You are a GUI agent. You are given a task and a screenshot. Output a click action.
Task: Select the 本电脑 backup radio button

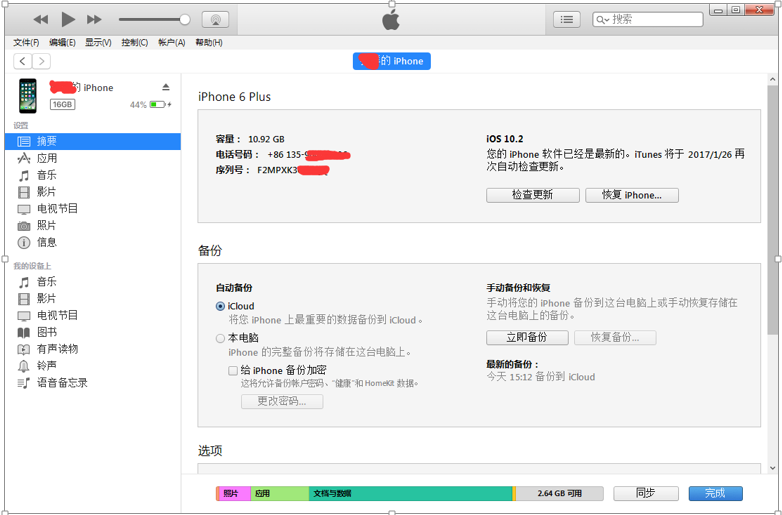click(x=220, y=339)
